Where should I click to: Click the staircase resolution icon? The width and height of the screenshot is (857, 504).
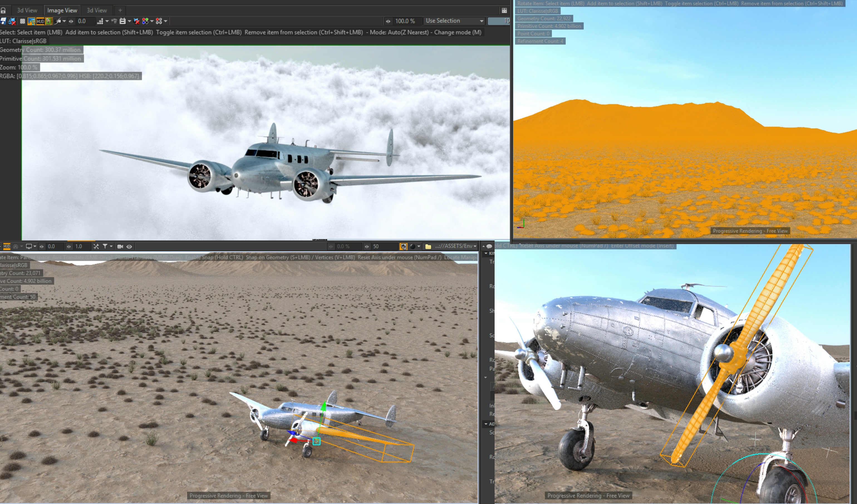tap(100, 21)
